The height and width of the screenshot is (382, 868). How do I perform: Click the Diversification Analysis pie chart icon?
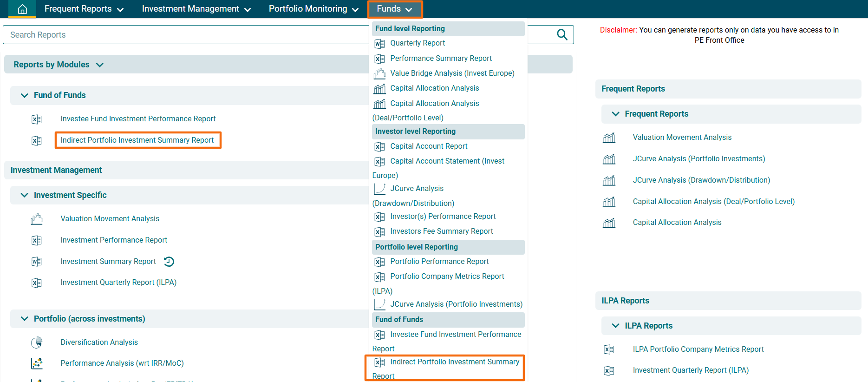coord(37,342)
